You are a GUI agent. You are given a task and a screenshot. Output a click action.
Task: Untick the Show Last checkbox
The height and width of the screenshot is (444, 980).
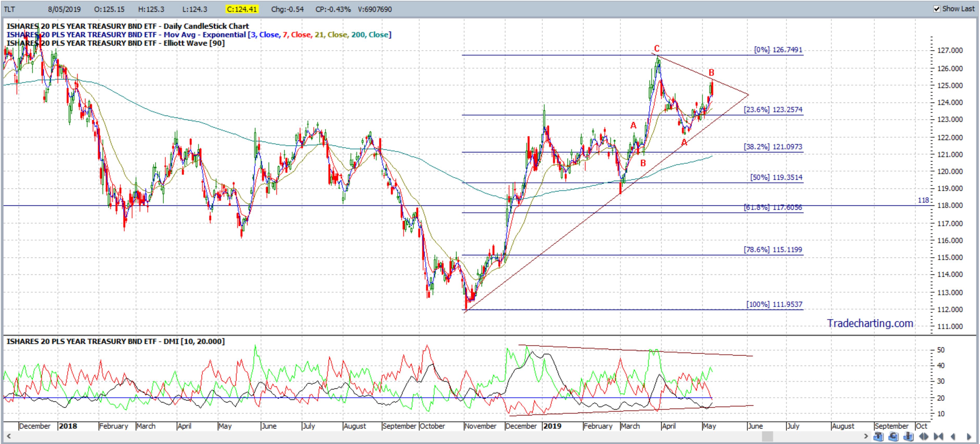point(937,9)
